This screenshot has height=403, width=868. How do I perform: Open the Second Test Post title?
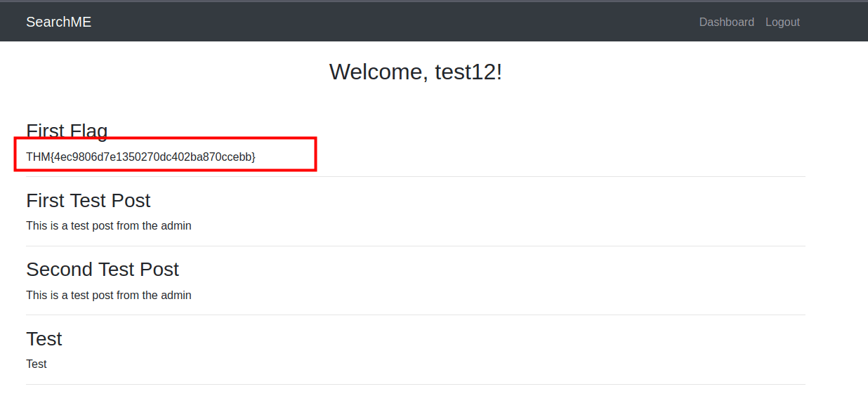102,269
